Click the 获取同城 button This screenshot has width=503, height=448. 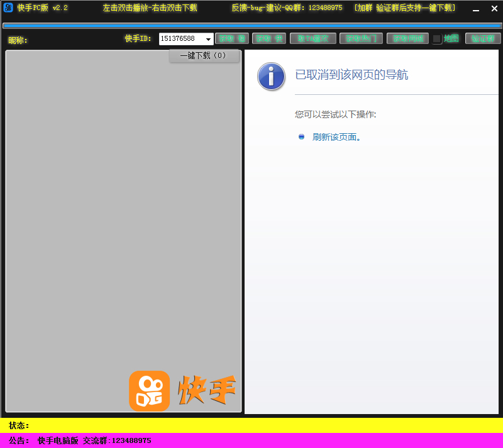407,38
